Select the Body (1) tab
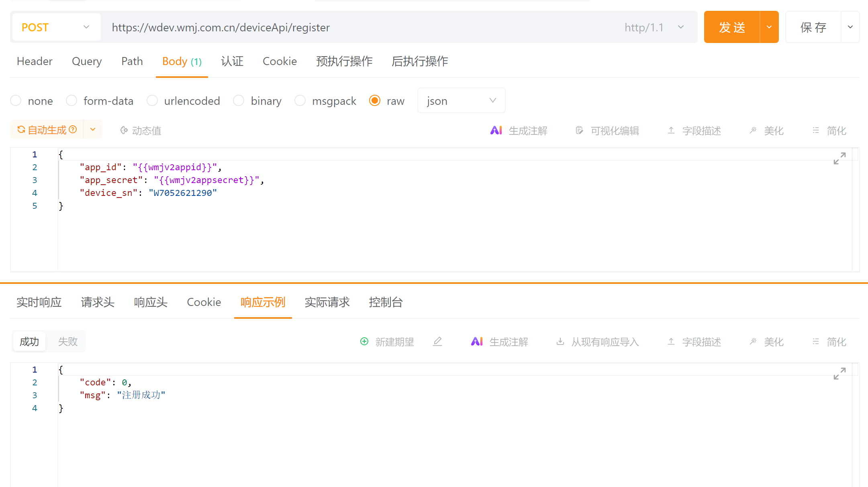 coord(182,61)
